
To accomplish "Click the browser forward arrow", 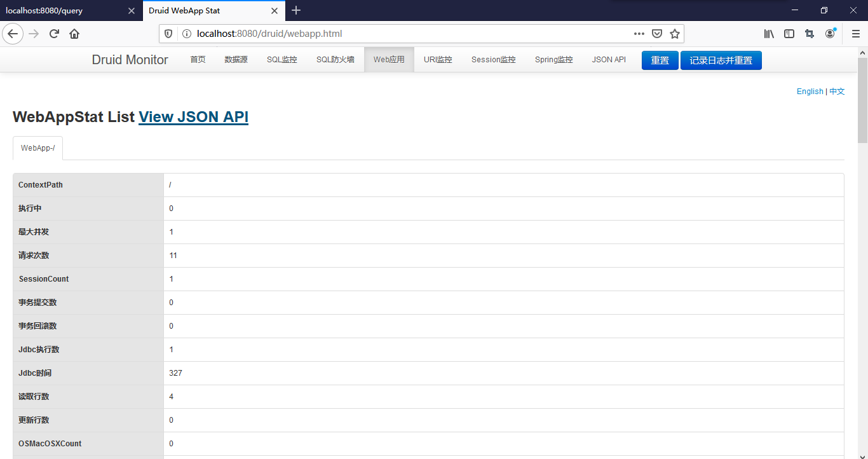I will [x=34, y=34].
